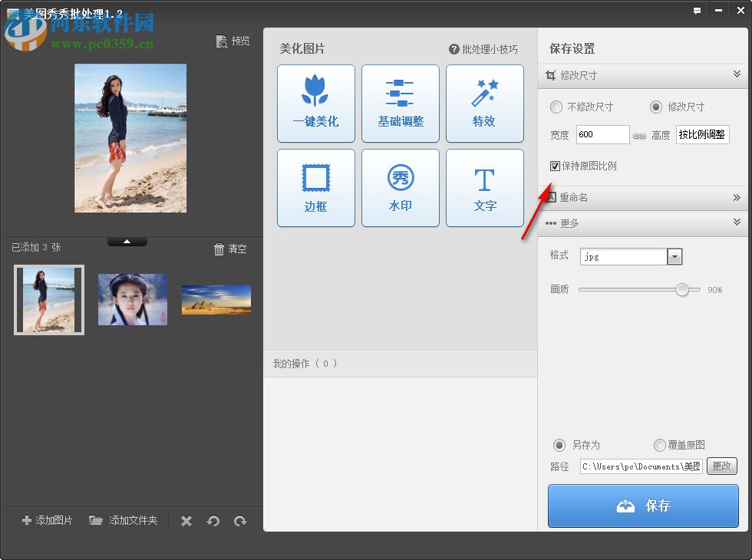Open the 文字 text tool
Screen dimensions: 752x560
tap(484, 187)
